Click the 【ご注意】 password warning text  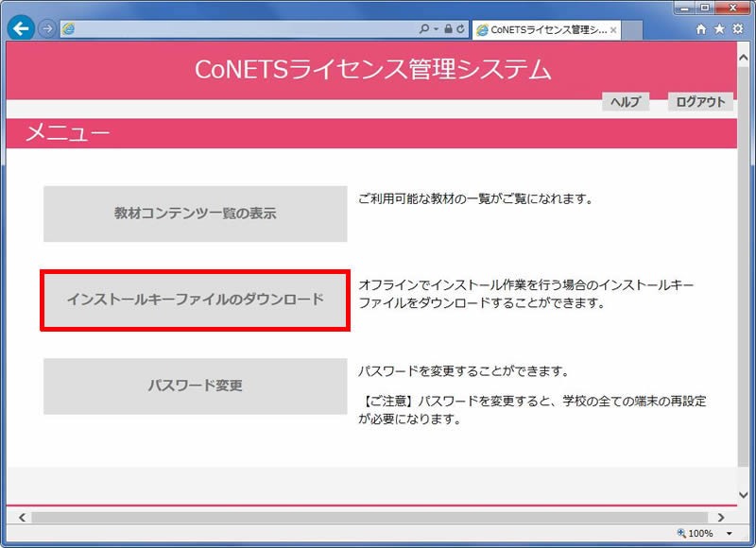(x=533, y=410)
